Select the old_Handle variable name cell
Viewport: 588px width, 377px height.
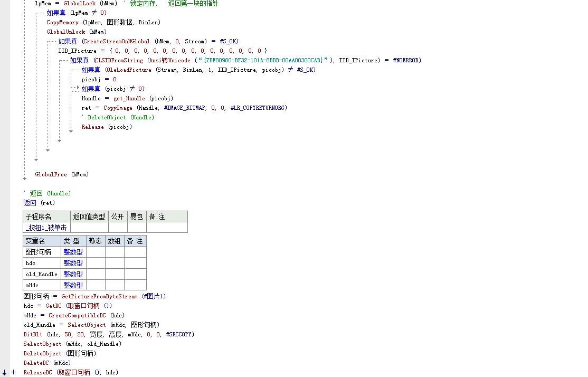(42, 274)
